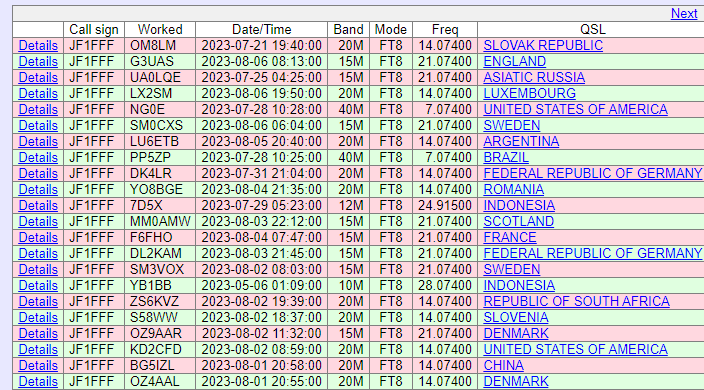Open the SLOVAK REPUBLIC QSL link

(543, 45)
